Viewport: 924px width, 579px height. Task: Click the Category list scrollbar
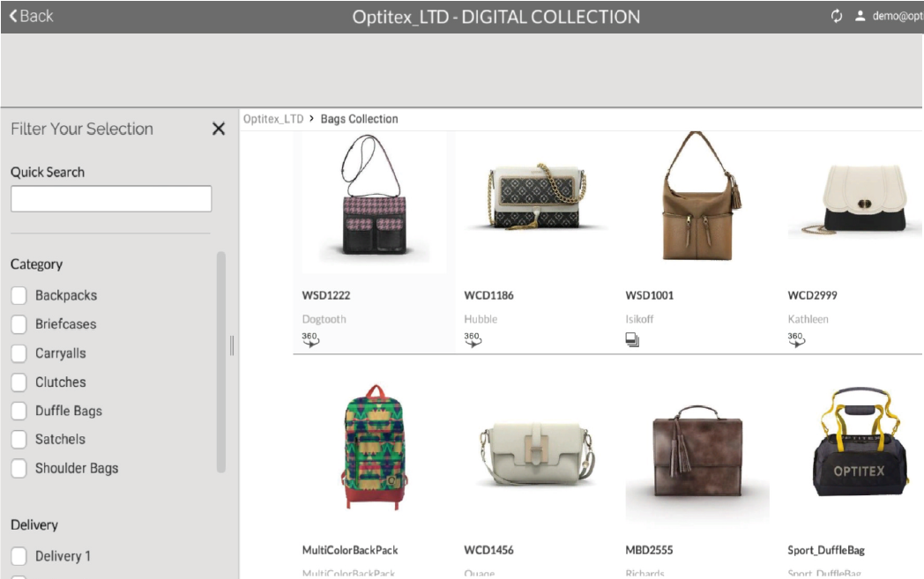[x=221, y=361]
